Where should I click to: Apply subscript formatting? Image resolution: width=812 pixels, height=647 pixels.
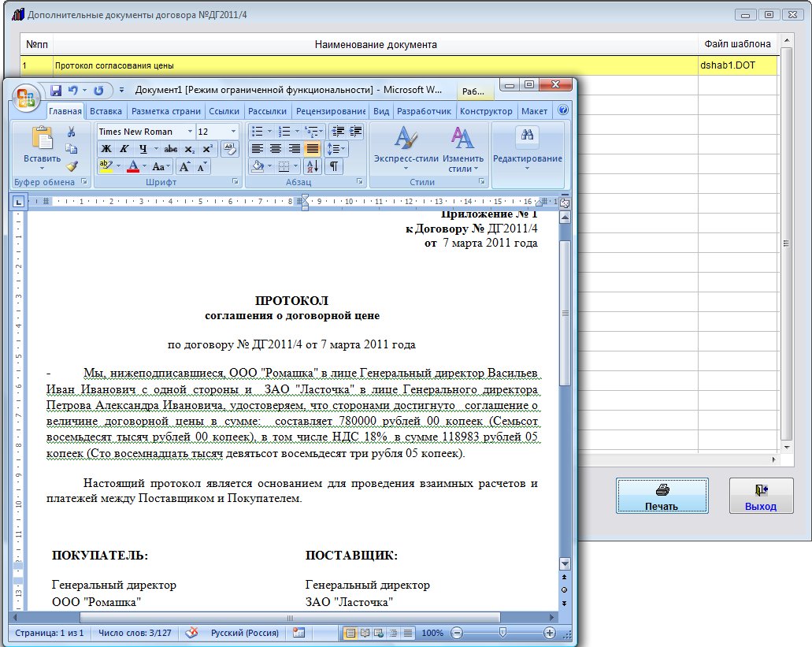[190, 149]
